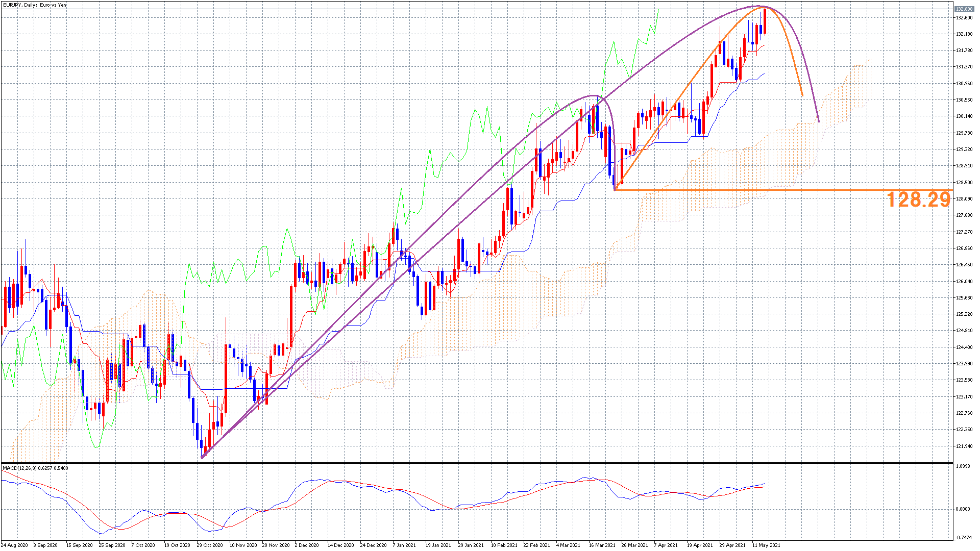Click the 16 Mar 2021 date label
980x551 pixels.
coord(602,545)
